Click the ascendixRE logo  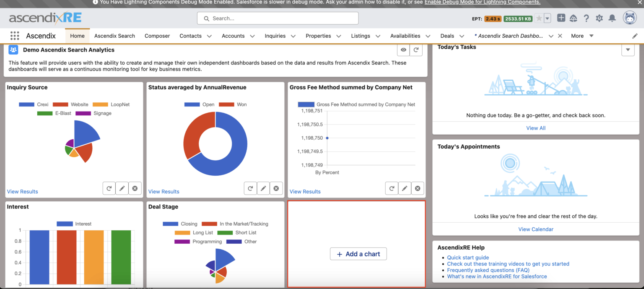tap(45, 18)
